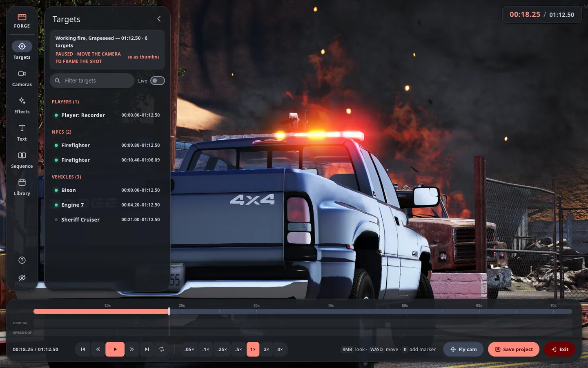Set playback speed to .25×
This screenshot has width=588, height=368.
(x=222, y=349)
